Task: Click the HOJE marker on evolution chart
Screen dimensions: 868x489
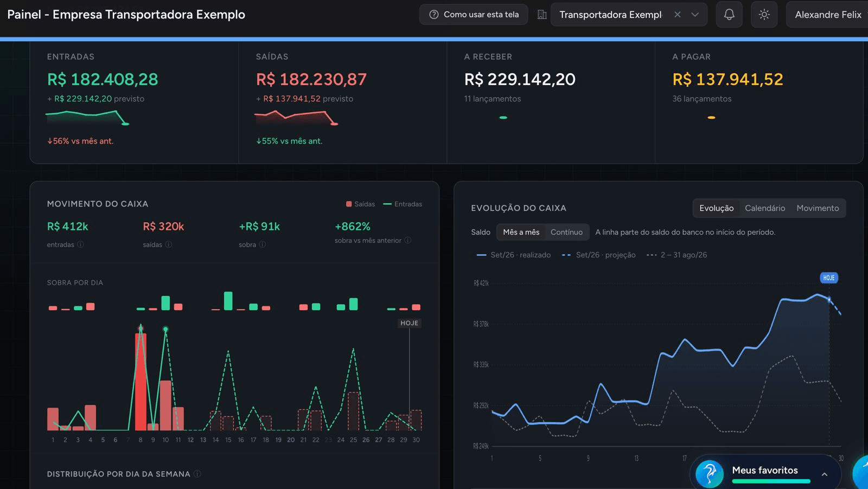Action: [x=829, y=278]
